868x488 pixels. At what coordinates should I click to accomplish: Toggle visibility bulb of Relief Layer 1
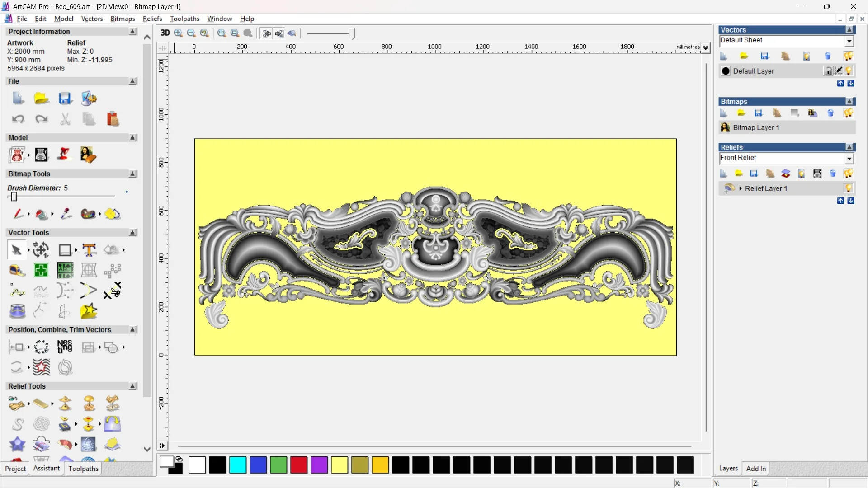point(848,188)
